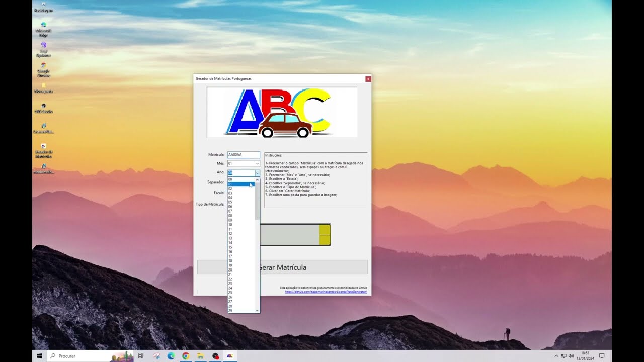The height and width of the screenshot is (362, 644).
Task: Open the Edge taskbar icon
Action: click(171, 356)
